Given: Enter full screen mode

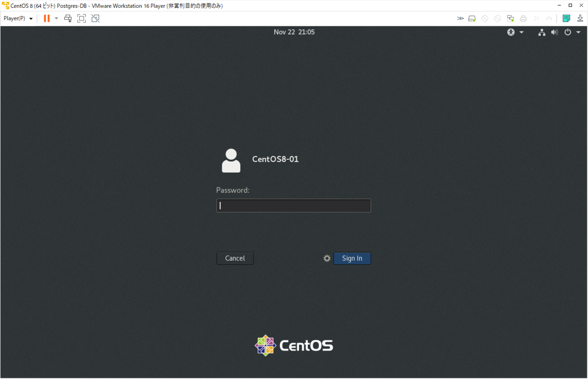Looking at the screenshot, I should tap(82, 18).
